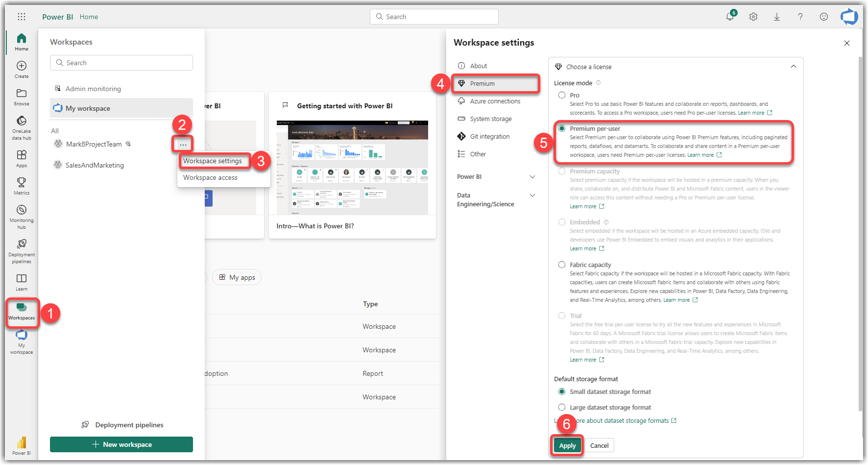
Task: Open Deployment pipelines link in Workspaces pane
Action: pyautogui.click(x=122, y=425)
